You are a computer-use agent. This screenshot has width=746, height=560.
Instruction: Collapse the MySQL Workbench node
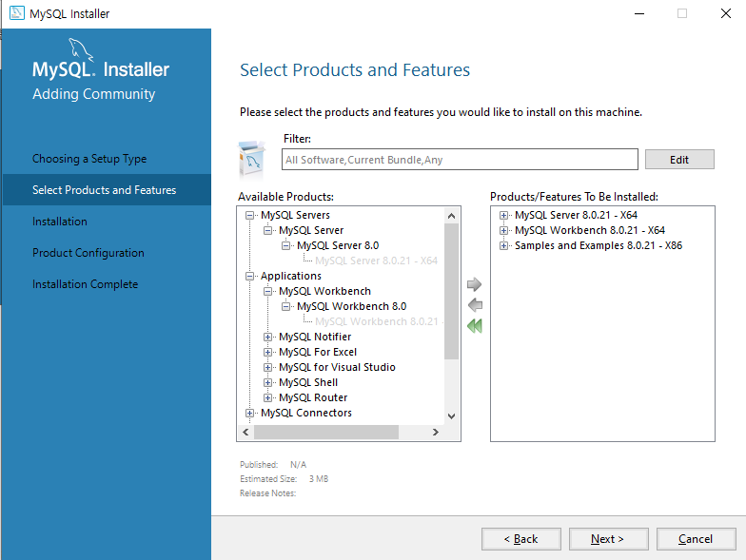pyautogui.click(x=267, y=291)
